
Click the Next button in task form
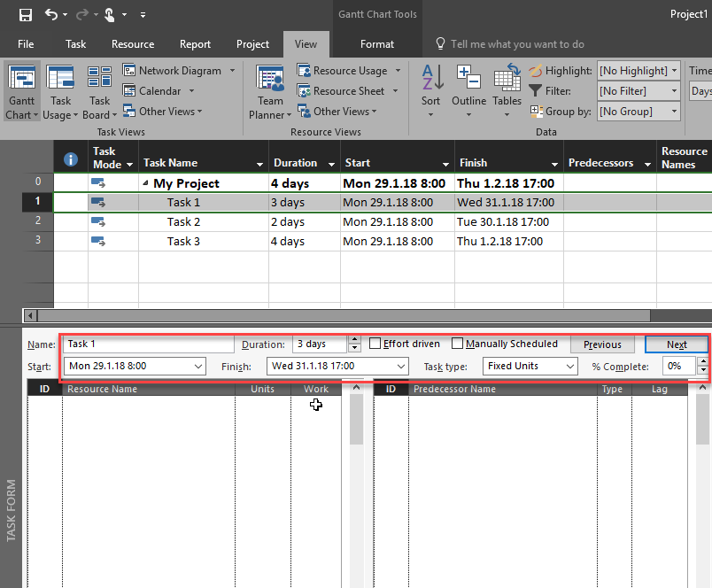[x=676, y=344]
